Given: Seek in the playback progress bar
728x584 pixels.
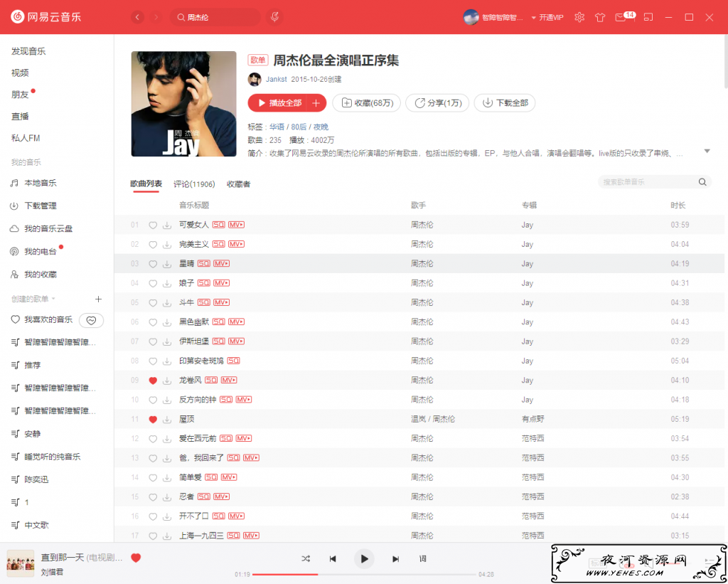Looking at the screenshot, I should coord(365,575).
